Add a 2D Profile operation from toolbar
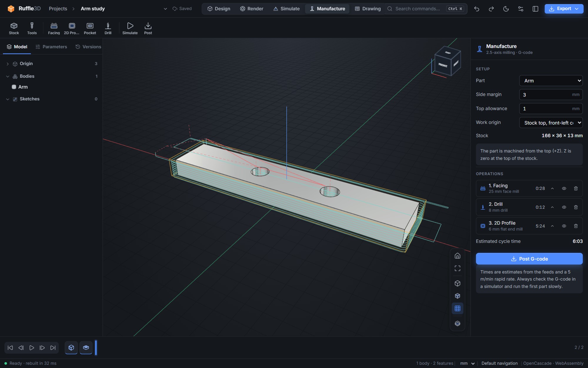Image resolution: width=588 pixels, height=368 pixels. [x=72, y=28]
